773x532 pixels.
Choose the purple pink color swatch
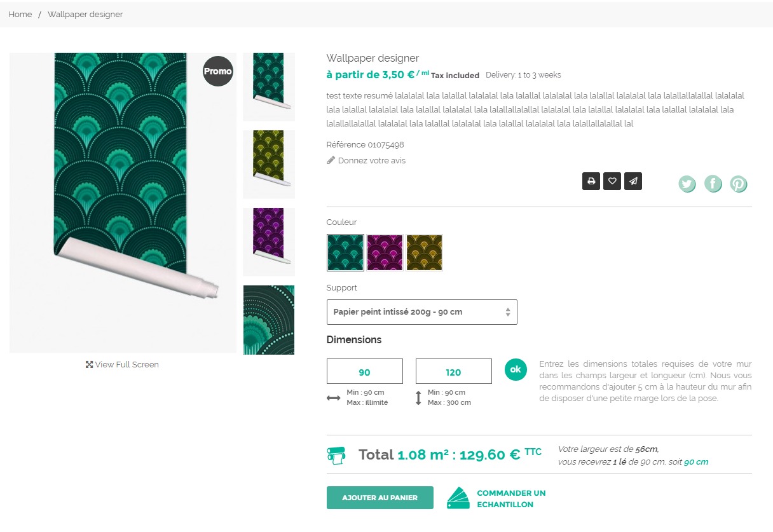pyautogui.click(x=385, y=253)
